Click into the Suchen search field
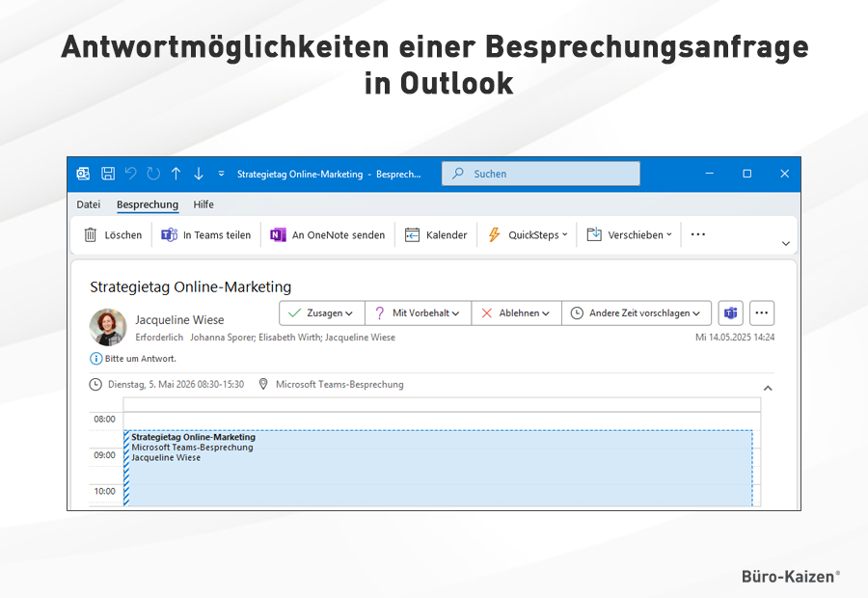Screen dimensions: 868x598 [x=541, y=174]
